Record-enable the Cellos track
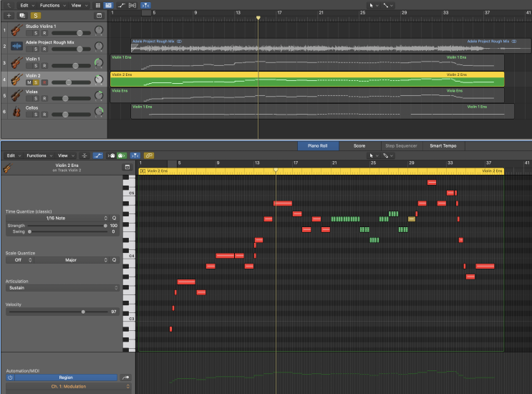Image resolution: width=532 pixels, height=394 pixels. 44,115
